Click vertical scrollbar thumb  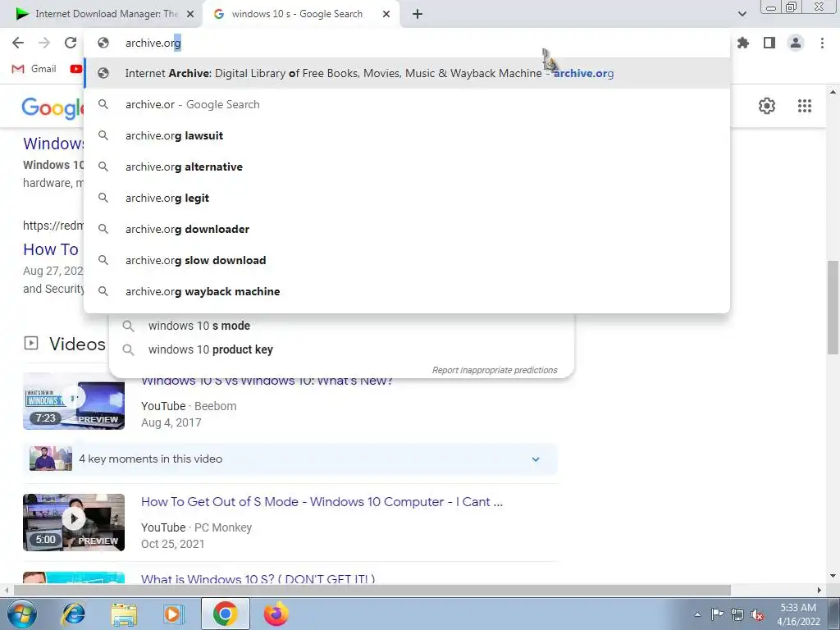coord(832,307)
